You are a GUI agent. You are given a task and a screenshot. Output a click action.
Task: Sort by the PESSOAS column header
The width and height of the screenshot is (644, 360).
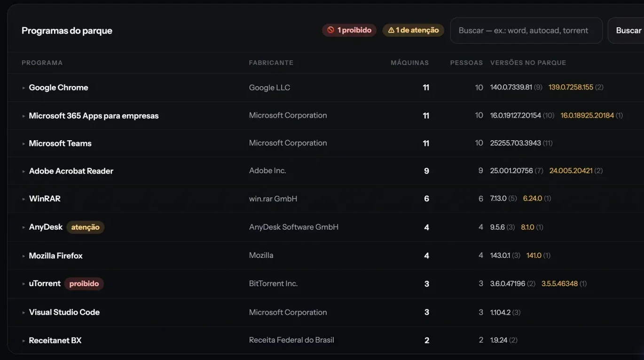(466, 63)
